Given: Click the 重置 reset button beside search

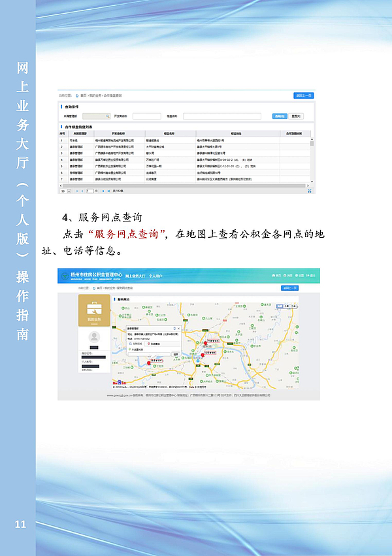Looking at the screenshot, I should [x=297, y=116].
